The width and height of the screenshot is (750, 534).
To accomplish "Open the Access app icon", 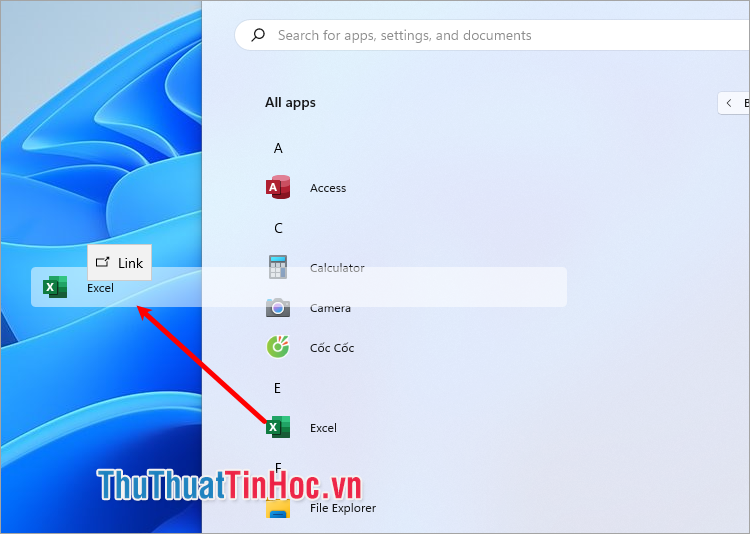I will (x=278, y=187).
